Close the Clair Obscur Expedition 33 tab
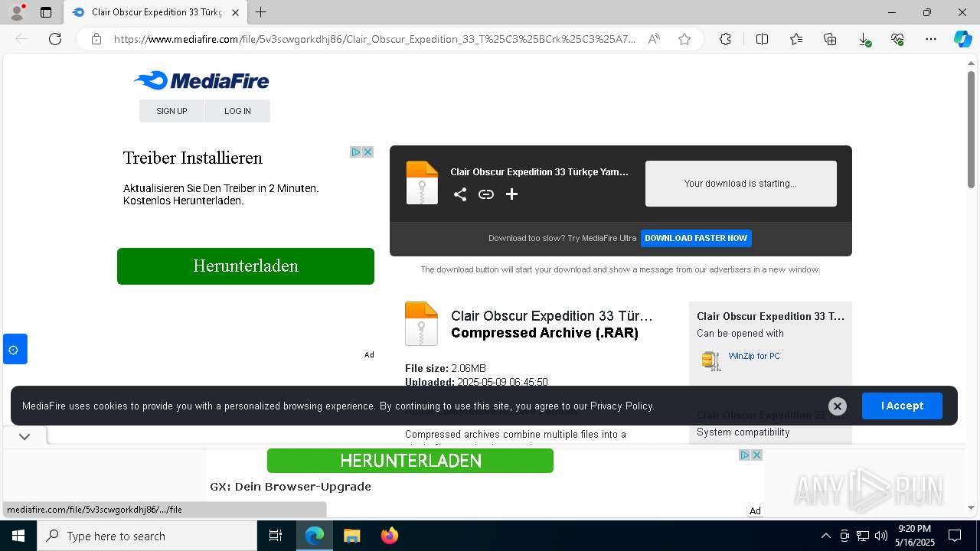The height and width of the screenshot is (551, 980). point(235,12)
